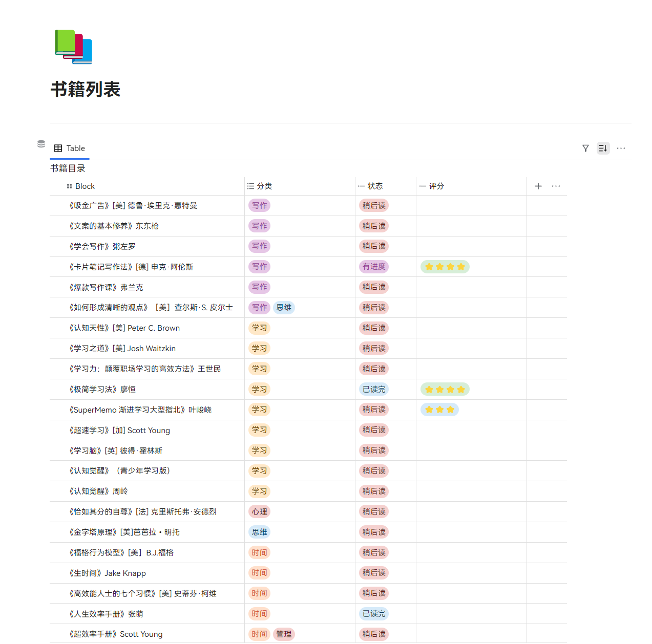
Task: Select the Table view tab
Action: [70, 148]
